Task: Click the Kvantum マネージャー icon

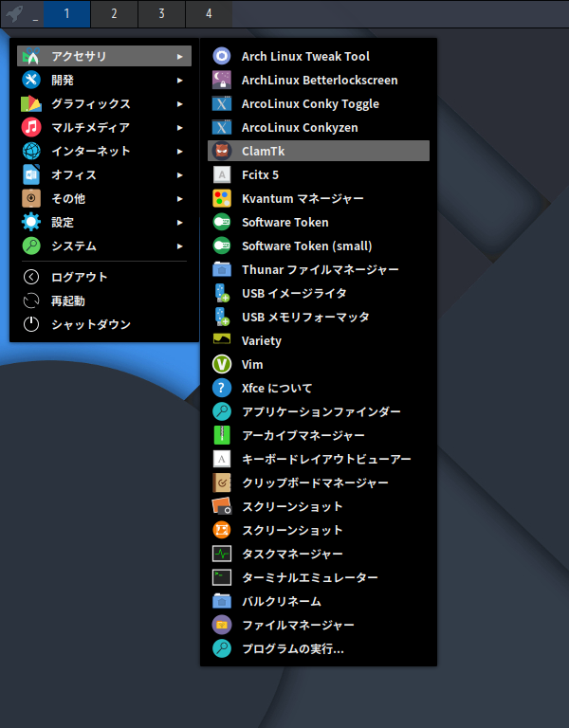Action: point(222,198)
